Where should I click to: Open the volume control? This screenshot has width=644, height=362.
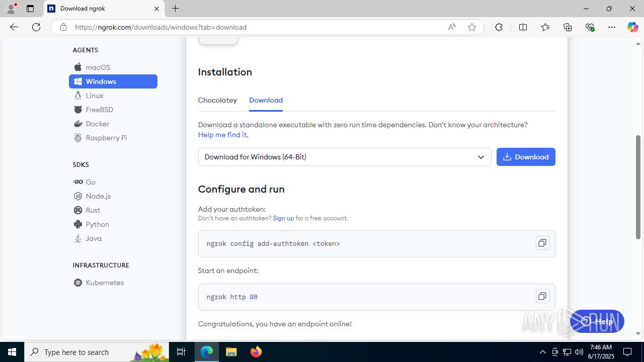(x=579, y=352)
